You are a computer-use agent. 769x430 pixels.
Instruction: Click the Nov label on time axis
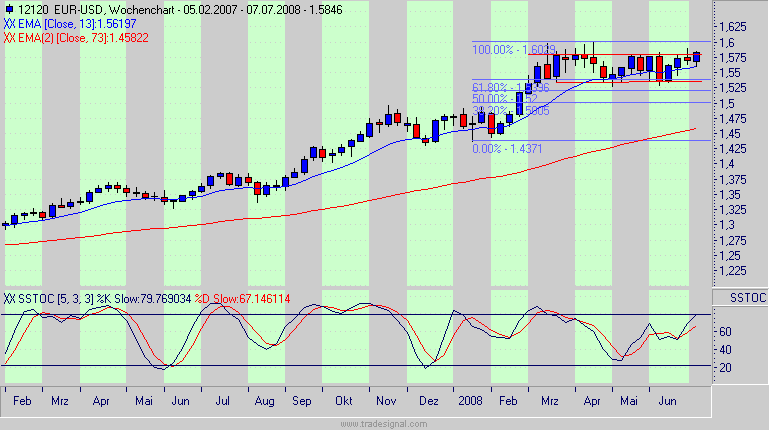tap(386, 401)
